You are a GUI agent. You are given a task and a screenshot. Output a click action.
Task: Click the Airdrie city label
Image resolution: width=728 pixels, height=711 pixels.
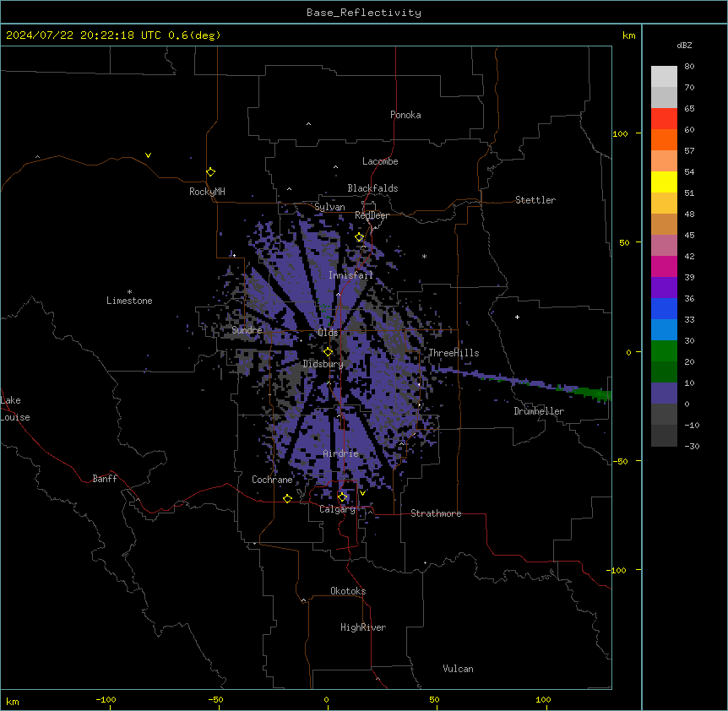coord(341,453)
